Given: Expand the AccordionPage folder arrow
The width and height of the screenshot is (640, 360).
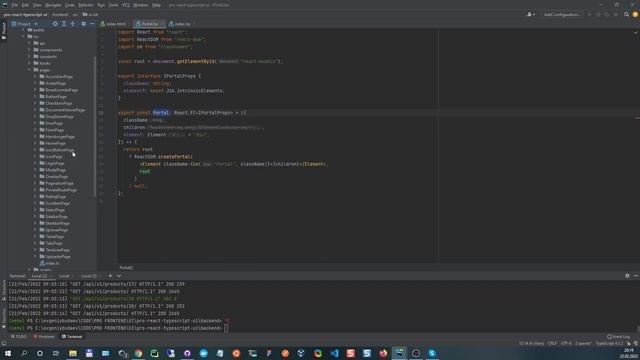Looking at the screenshot, I should (x=36, y=76).
